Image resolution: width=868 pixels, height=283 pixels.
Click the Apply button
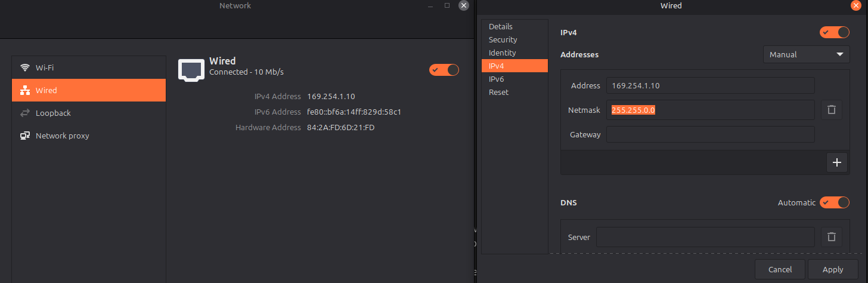(833, 269)
